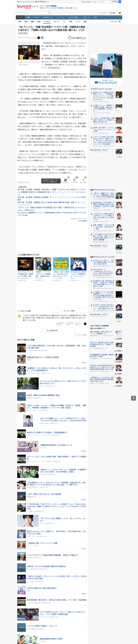The width and height of the screenshot is (138, 644).
Task: Dismiss the ホテル密会 recommended article with x
Action: (x=86, y=351)
